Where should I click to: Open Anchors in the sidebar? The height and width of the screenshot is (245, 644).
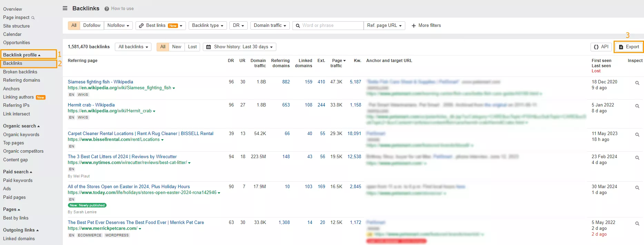[11, 89]
